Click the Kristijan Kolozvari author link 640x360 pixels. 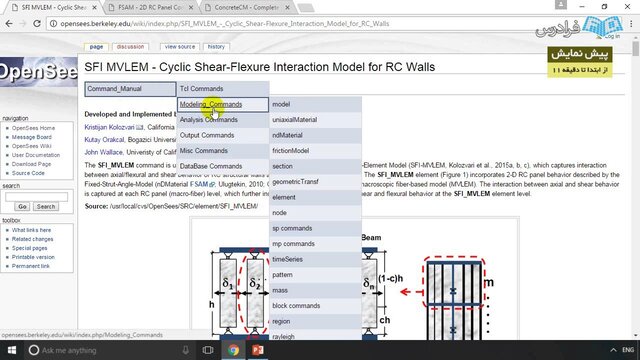tap(109, 127)
